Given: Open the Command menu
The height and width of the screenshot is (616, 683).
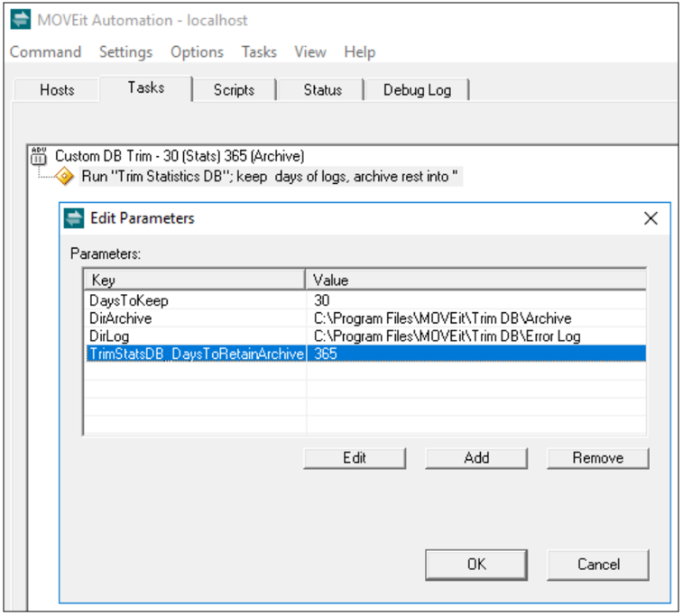Looking at the screenshot, I should [45, 52].
